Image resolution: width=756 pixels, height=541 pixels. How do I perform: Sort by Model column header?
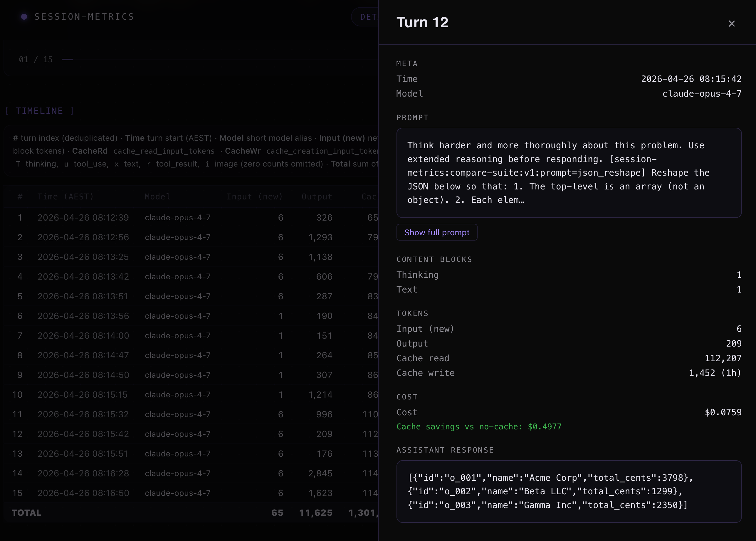point(157,196)
